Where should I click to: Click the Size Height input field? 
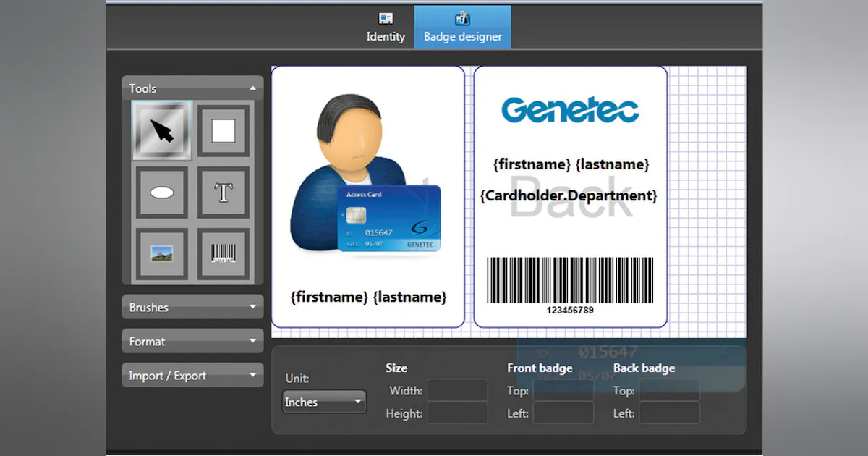457,413
